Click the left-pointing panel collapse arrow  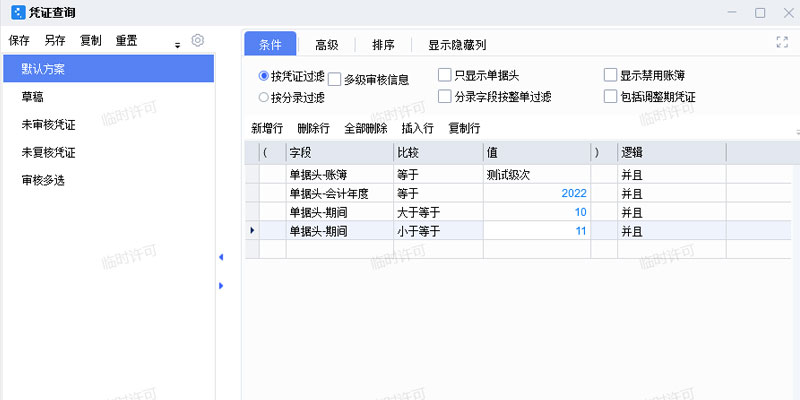tap(221, 258)
